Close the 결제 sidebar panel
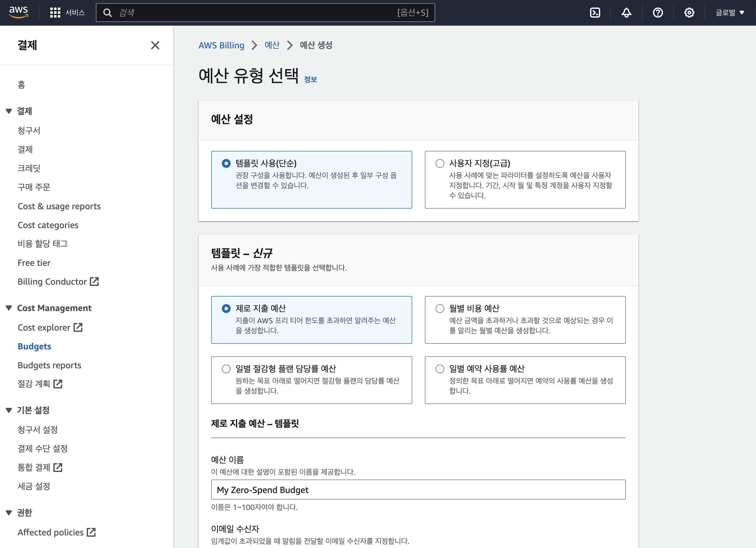756x548 pixels. coord(155,45)
